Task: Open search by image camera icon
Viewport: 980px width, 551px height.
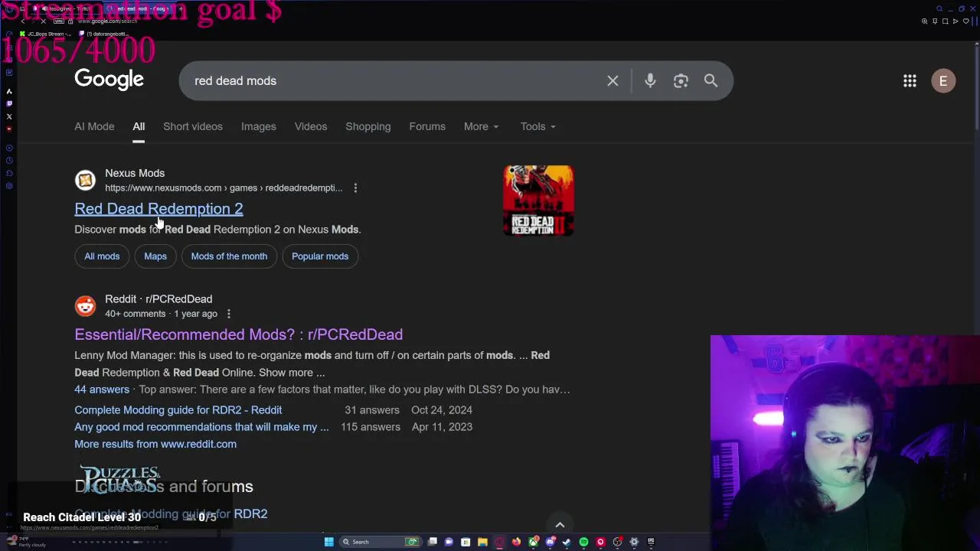Action: (681, 80)
